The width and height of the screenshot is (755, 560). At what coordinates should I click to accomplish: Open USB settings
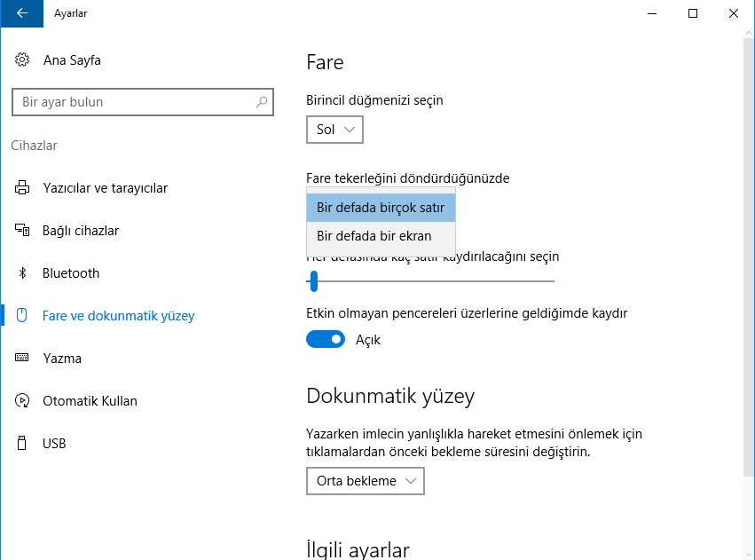[55, 443]
